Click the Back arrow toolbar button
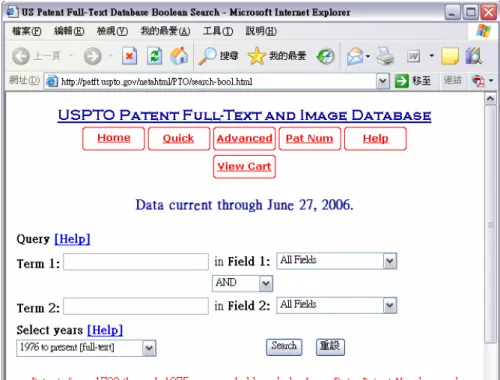Screen dimensions: 500x380 click(x=21, y=56)
